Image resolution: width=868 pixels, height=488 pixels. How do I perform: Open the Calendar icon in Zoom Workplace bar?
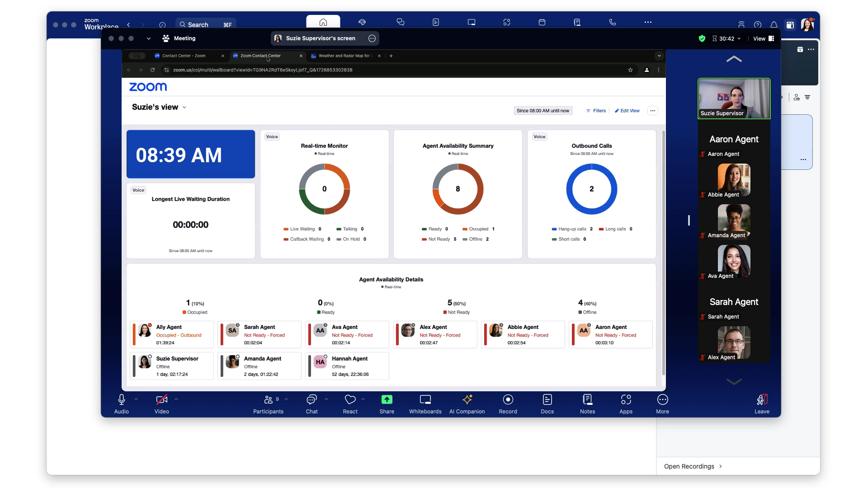542,22
